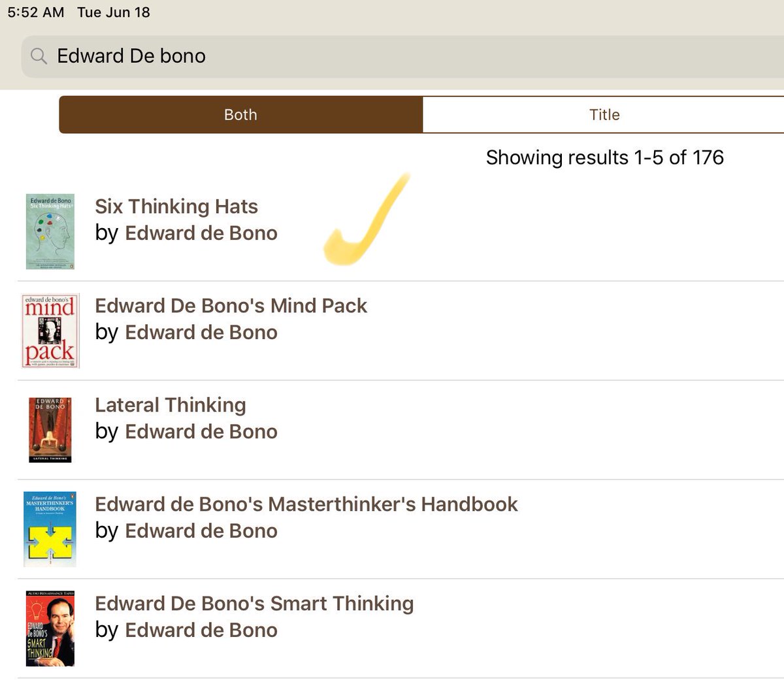Select author link under Masterthinker's Handbook

click(201, 531)
